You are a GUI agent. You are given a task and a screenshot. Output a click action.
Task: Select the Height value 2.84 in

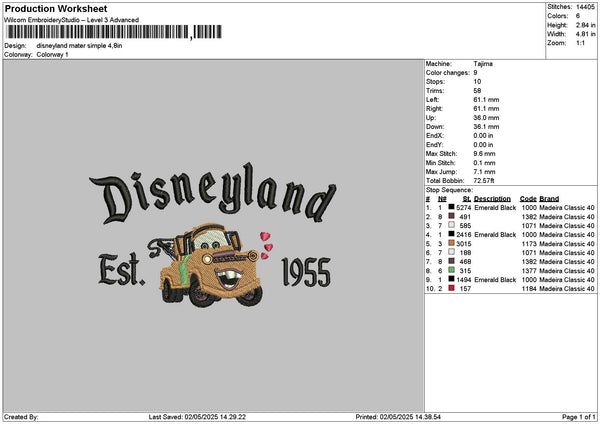pos(585,25)
